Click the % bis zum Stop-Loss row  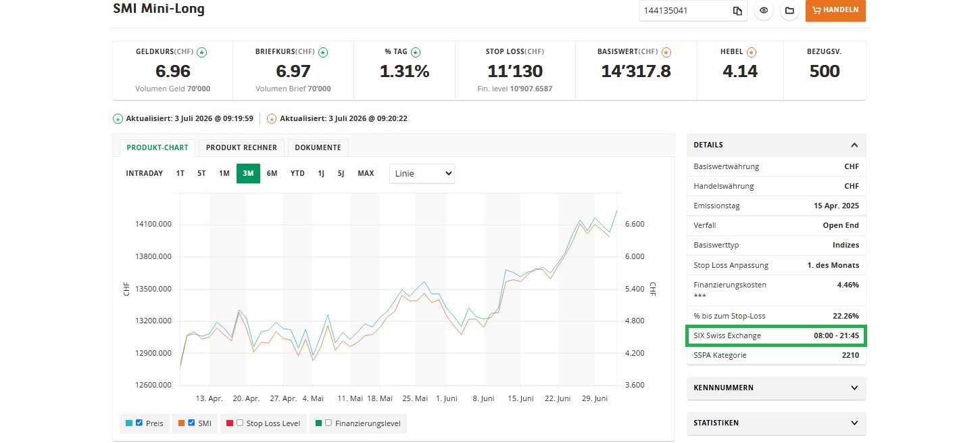pyautogui.click(x=776, y=316)
